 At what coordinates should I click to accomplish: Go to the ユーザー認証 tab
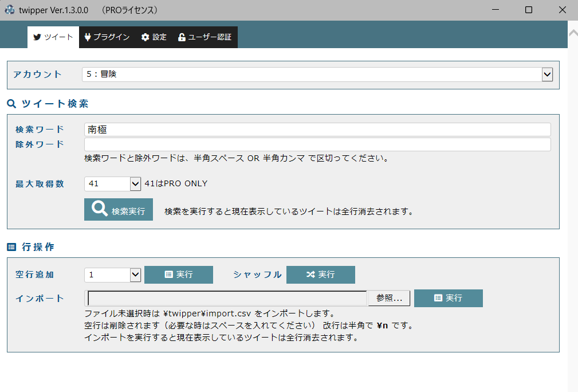coord(205,37)
